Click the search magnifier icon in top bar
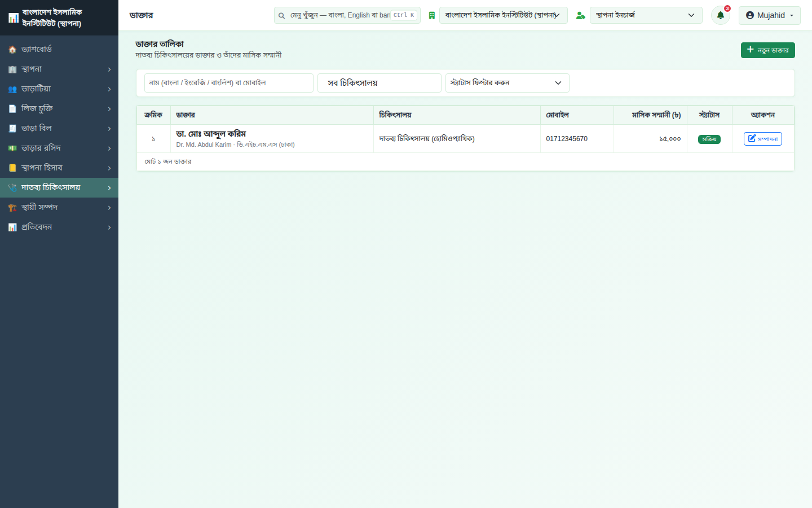Image resolution: width=812 pixels, height=508 pixels. click(x=281, y=16)
